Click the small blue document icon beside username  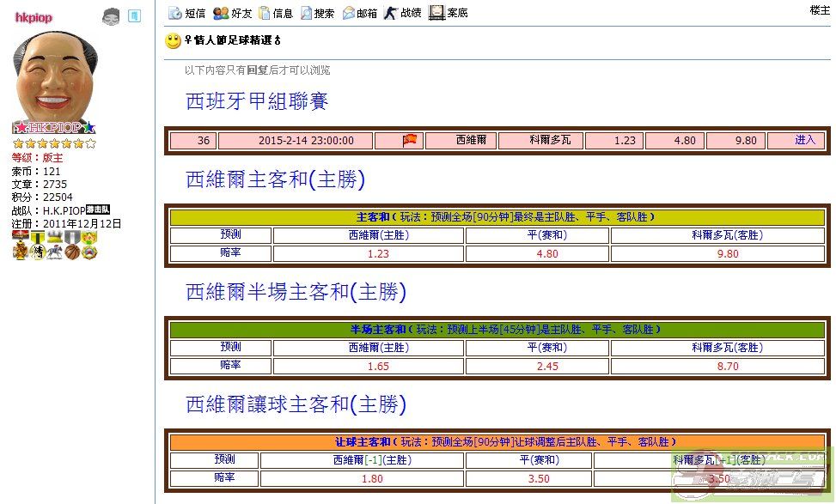click(134, 15)
